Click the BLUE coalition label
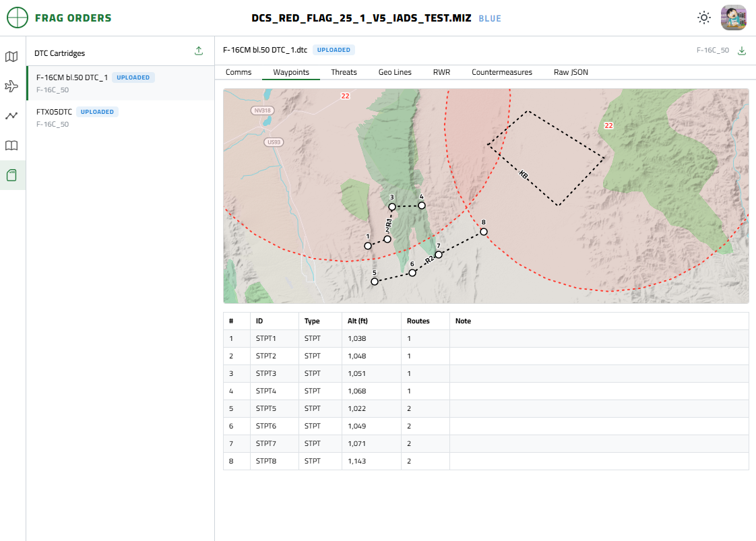This screenshot has height=541, width=756. [x=490, y=19]
